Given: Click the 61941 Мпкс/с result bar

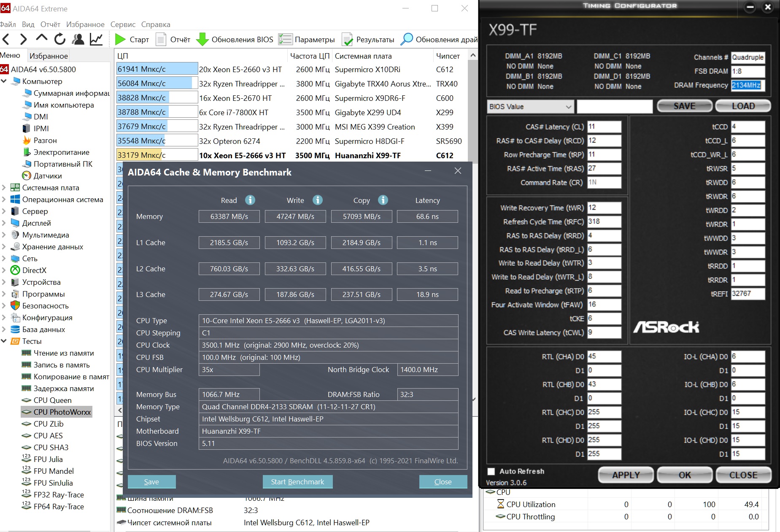Looking at the screenshot, I should (x=157, y=69).
